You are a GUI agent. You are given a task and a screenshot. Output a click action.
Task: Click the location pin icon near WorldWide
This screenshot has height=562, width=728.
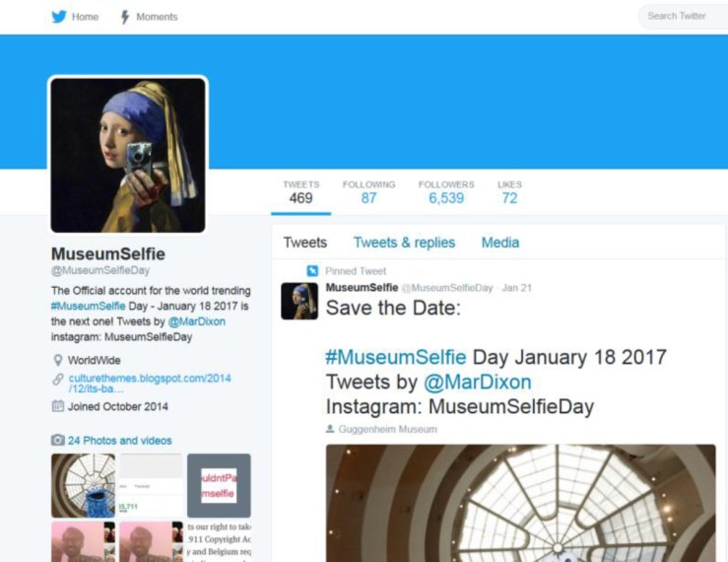point(58,361)
